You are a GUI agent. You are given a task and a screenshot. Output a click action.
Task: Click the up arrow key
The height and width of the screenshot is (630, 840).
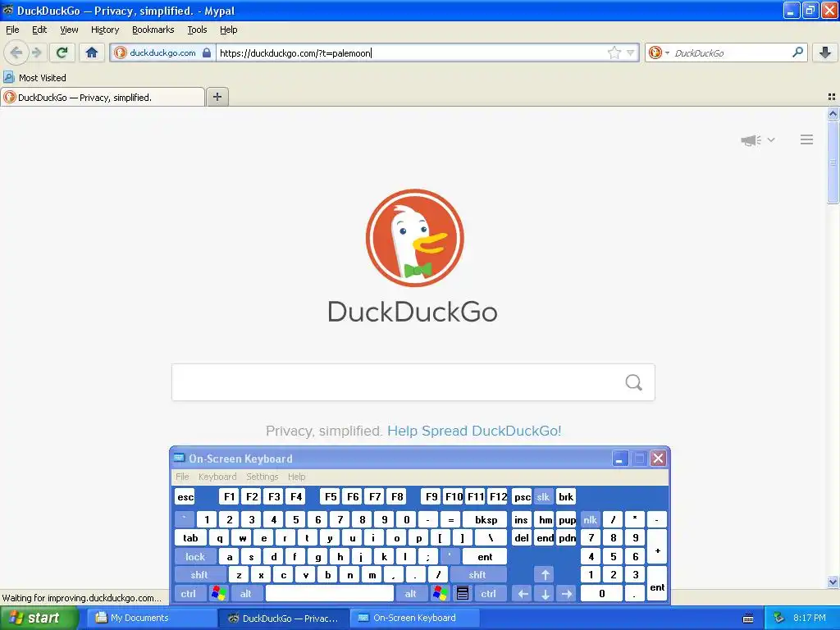(545, 575)
